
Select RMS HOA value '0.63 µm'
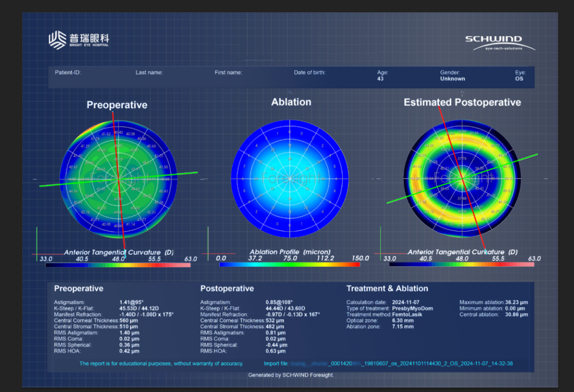[275, 351]
